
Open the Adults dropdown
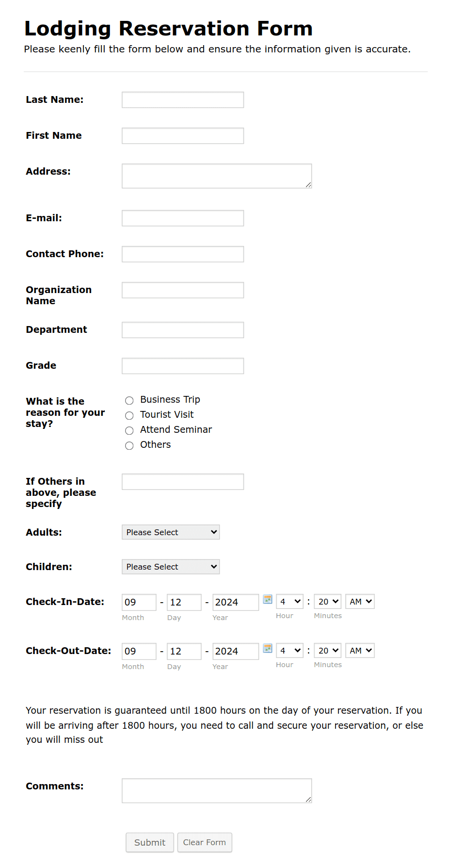click(x=170, y=532)
